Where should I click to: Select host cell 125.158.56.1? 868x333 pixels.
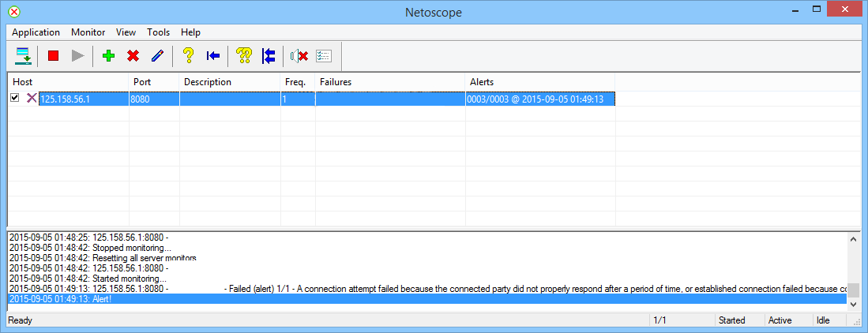coord(84,99)
